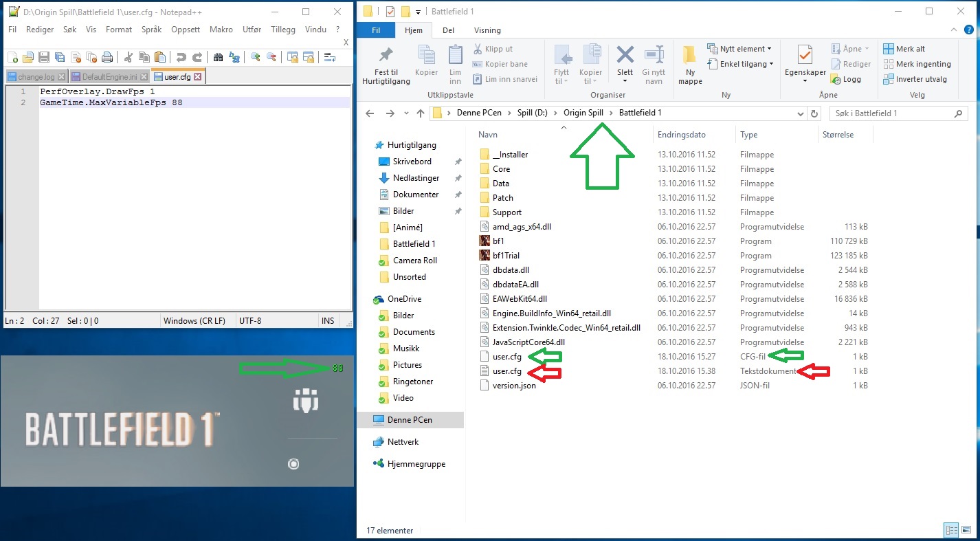The width and height of the screenshot is (980, 541).
Task: Click Inverter utvalg button
Action: click(x=915, y=79)
